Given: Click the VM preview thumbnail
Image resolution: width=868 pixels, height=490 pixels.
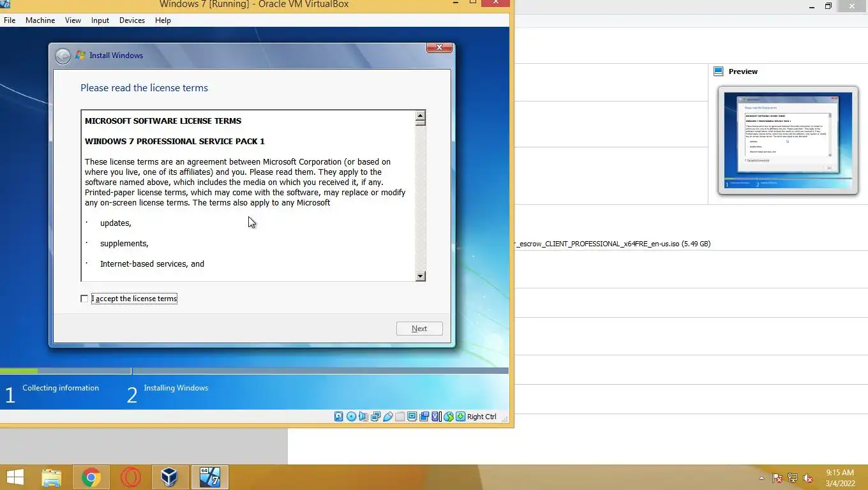Looking at the screenshot, I should [788, 140].
